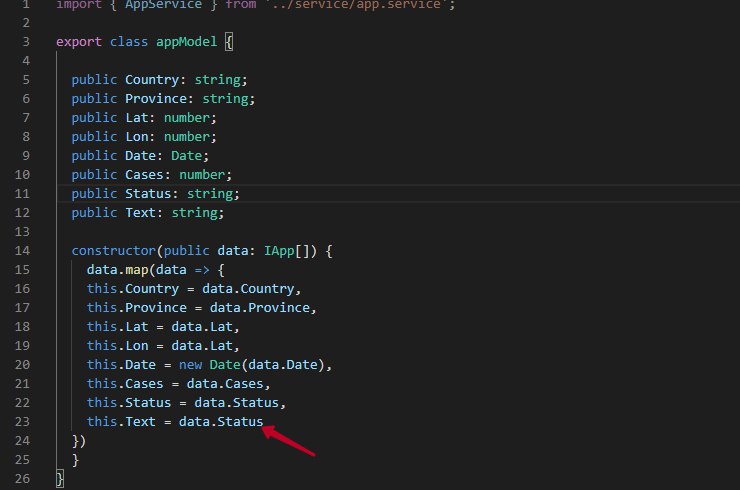Click 'Status' property on line 11
The height and width of the screenshot is (490, 740).
click(148, 194)
